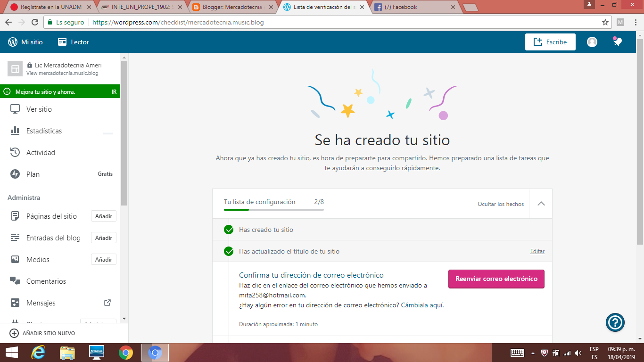Open Actividad in the sidebar
The width and height of the screenshot is (644, 362).
(41, 153)
